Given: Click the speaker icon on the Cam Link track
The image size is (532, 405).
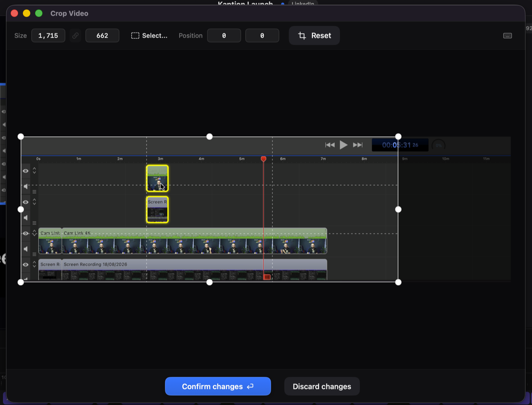Looking at the screenshot, I should point(26,249).
